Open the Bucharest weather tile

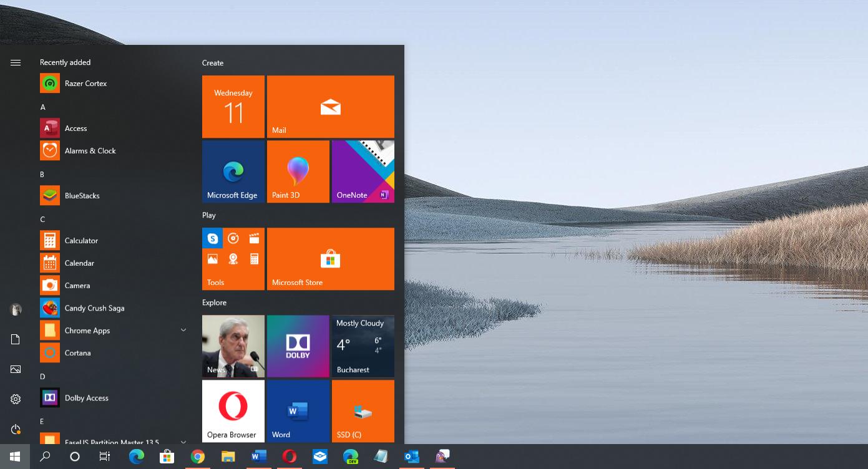363,346
